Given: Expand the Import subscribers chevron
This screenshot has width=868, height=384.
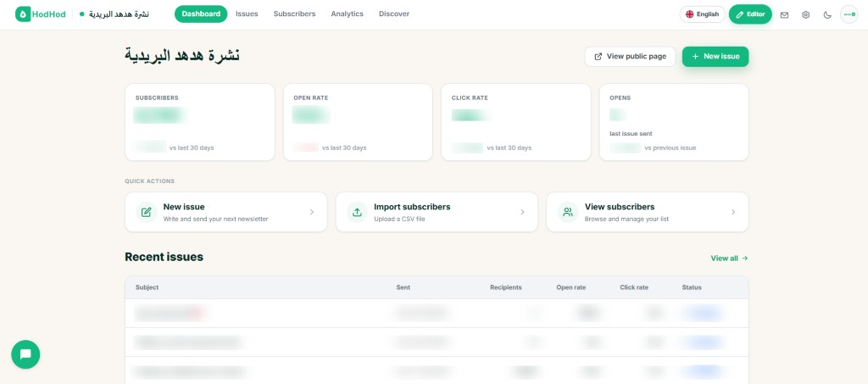Looking at the screenshot, I should click(522, 212).
